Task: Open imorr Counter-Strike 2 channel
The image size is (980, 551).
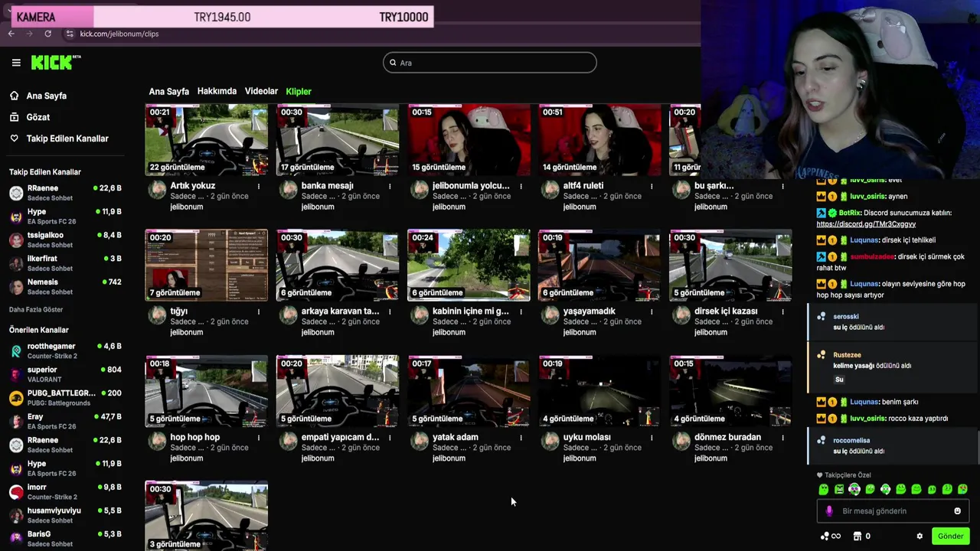Action: click(x=65, y=491)
